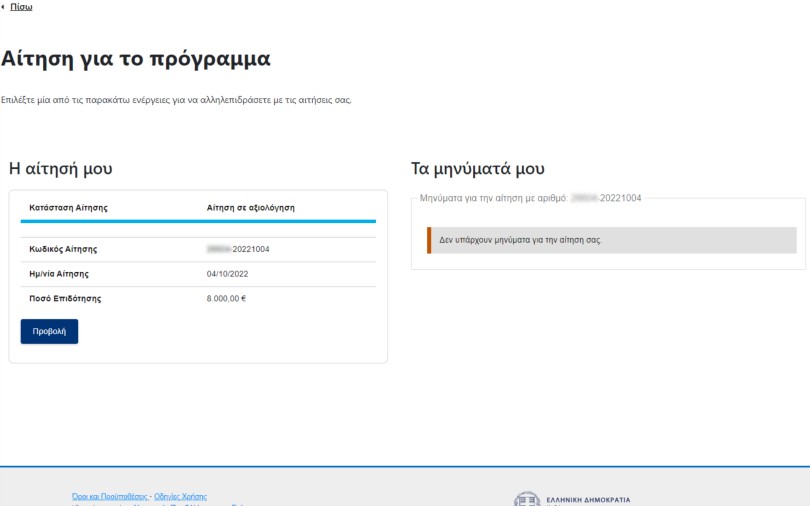The width and height of the screenshot is (810, 506).
Task: Click the back arrow icon beside Πίσω
Action: [x=3, y=7]
